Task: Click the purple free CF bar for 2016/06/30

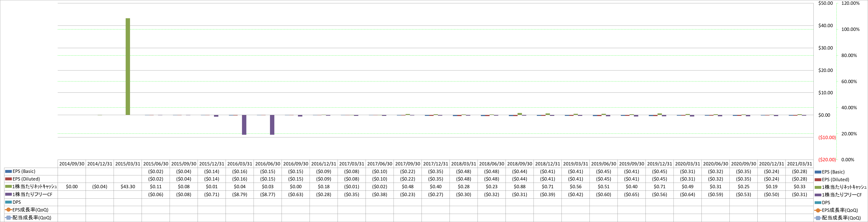Action: [272, 125]
